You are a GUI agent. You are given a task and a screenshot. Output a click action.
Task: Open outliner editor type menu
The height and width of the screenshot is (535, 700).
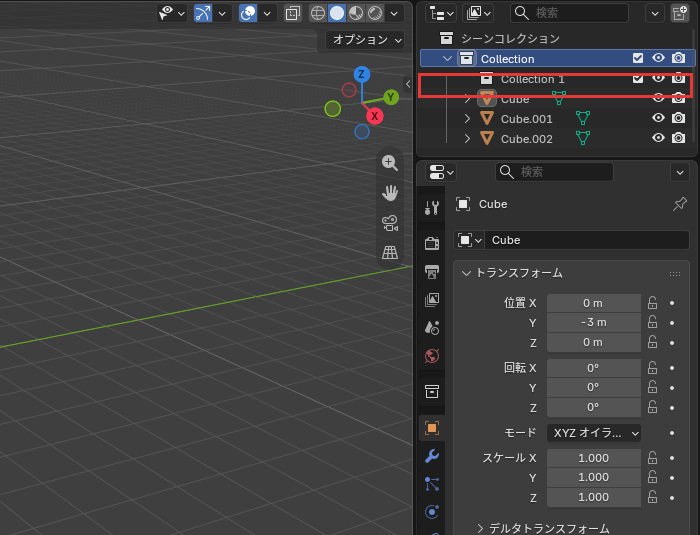click(x=440, y=13)
